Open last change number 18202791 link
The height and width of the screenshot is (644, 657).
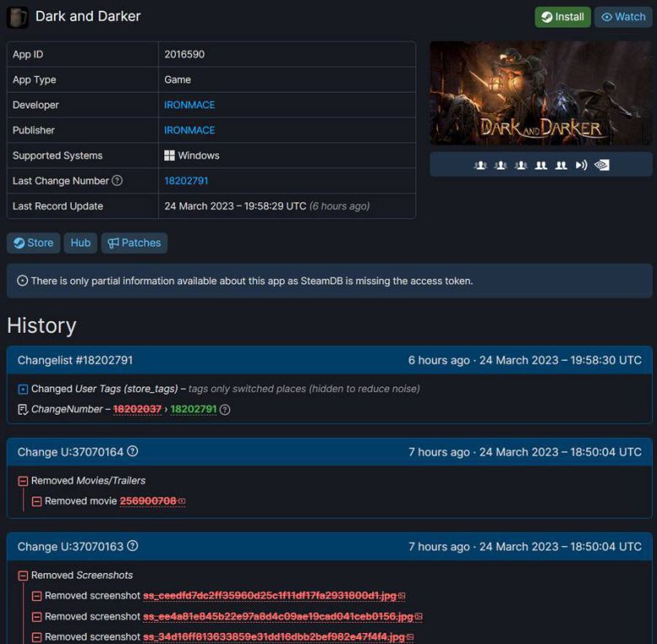(186, 181)
